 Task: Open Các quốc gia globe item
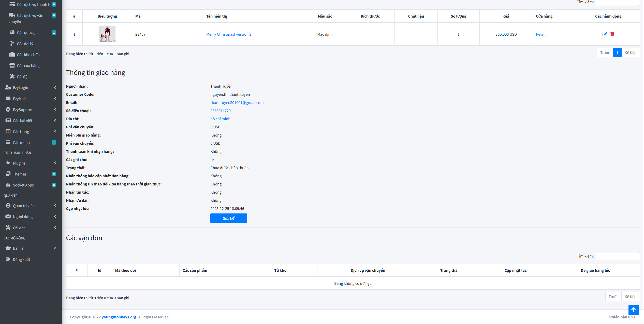[x=27, y=33]
